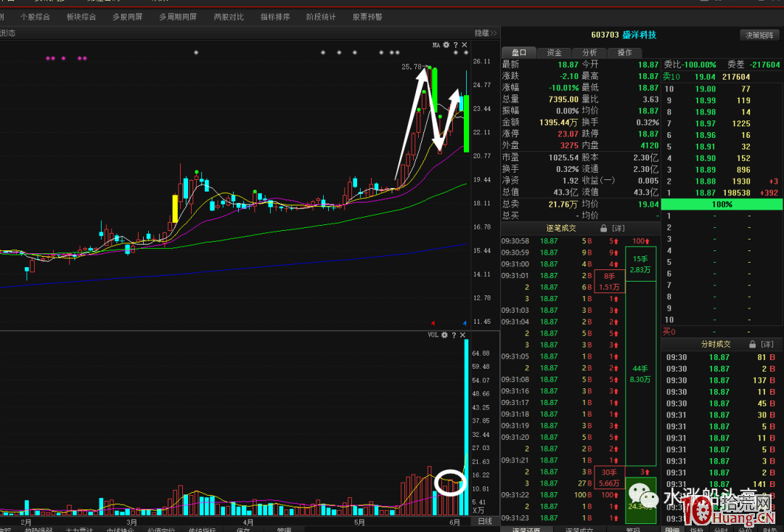Click stock title 603703 盛洋科技
The width and height of the screenshot is (784, 532).
pos(624,35)
